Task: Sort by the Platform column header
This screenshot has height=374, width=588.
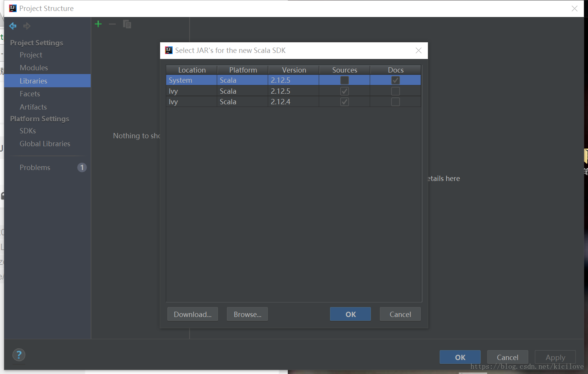Action: (x=243, y=70)
